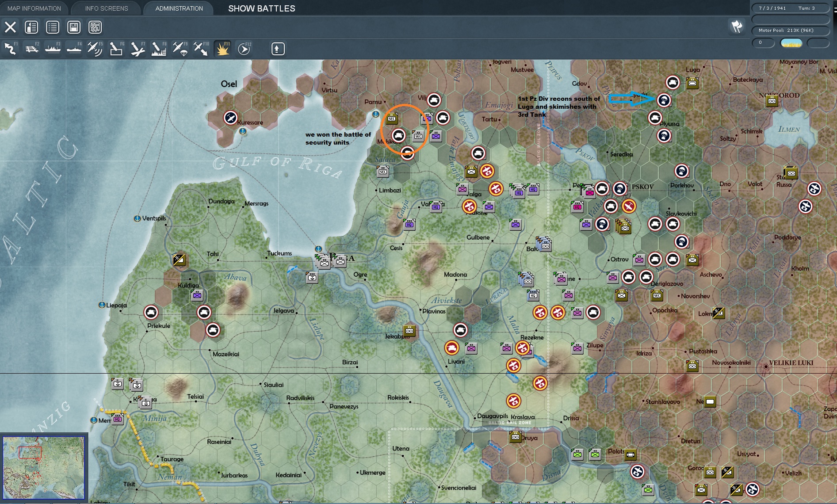Click the tank battle marker left of Luga

pyautogui.click(x=673, y=82)
